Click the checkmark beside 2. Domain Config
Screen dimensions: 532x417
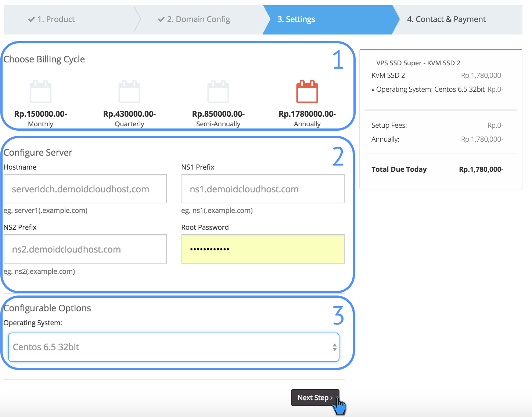point(161,19)
